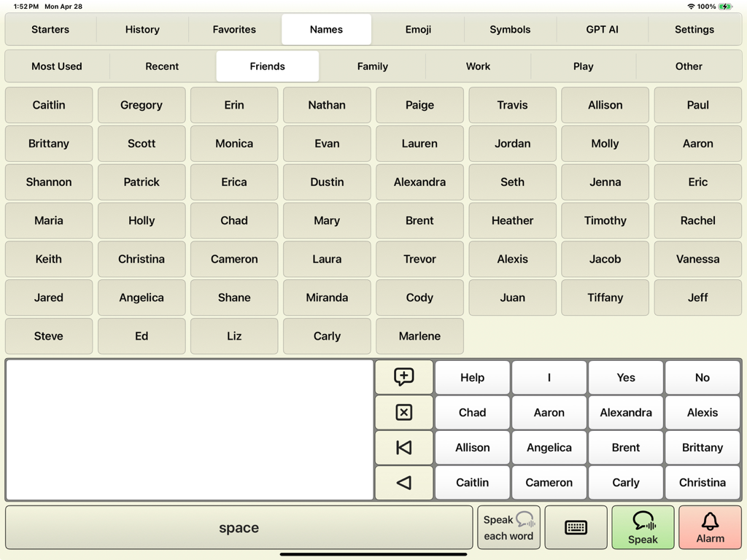Toggle the Speak each word mode

(508, 526)
